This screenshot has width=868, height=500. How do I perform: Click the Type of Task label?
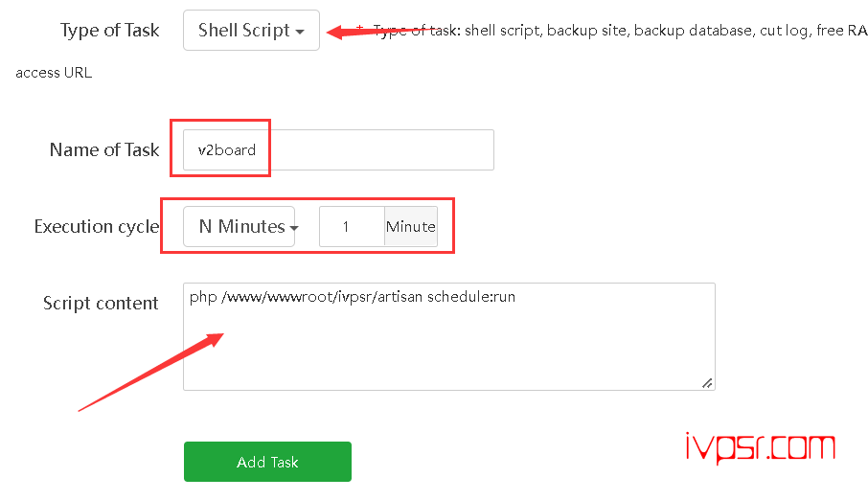click(109, 31)
